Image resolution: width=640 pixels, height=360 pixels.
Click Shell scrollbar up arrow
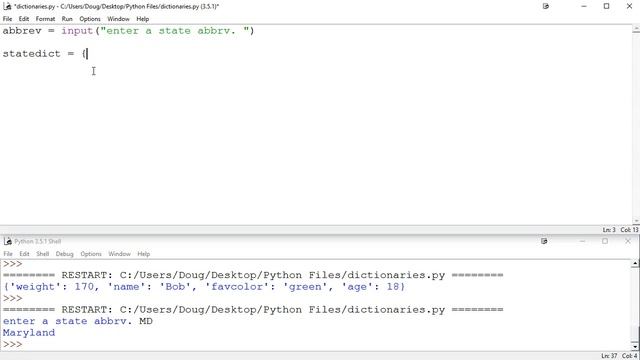click(635, 264)
